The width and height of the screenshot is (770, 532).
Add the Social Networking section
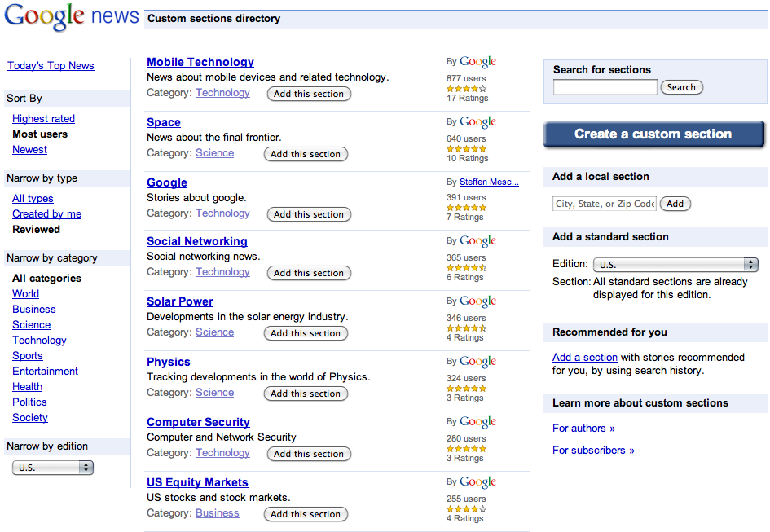click(309, 272)
